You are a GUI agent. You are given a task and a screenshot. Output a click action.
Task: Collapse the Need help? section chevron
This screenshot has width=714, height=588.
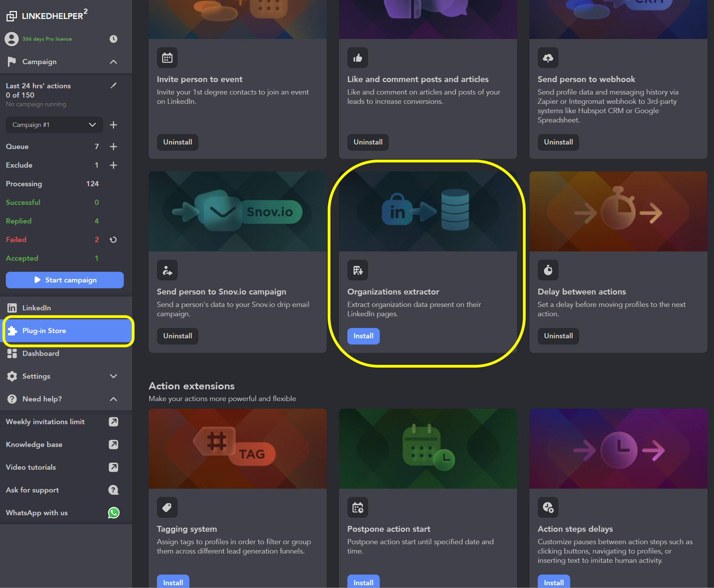coord(113,399)
